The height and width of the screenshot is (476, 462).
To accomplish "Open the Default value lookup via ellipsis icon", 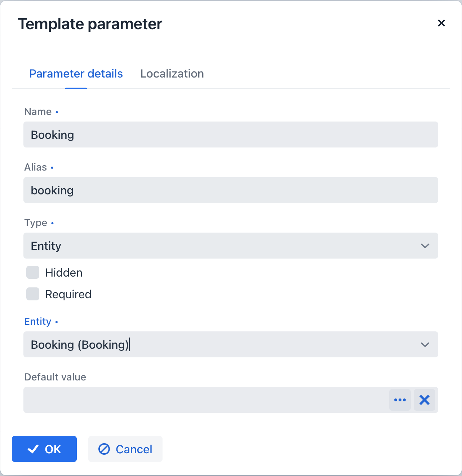I will coord(400,400).
